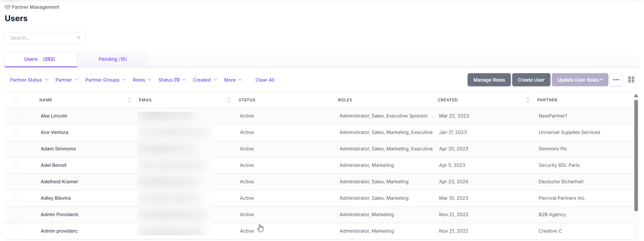The height and width of the screenshot is (241, 644).
Task: Open the Admin providerc user name
Action: [59, 231]
